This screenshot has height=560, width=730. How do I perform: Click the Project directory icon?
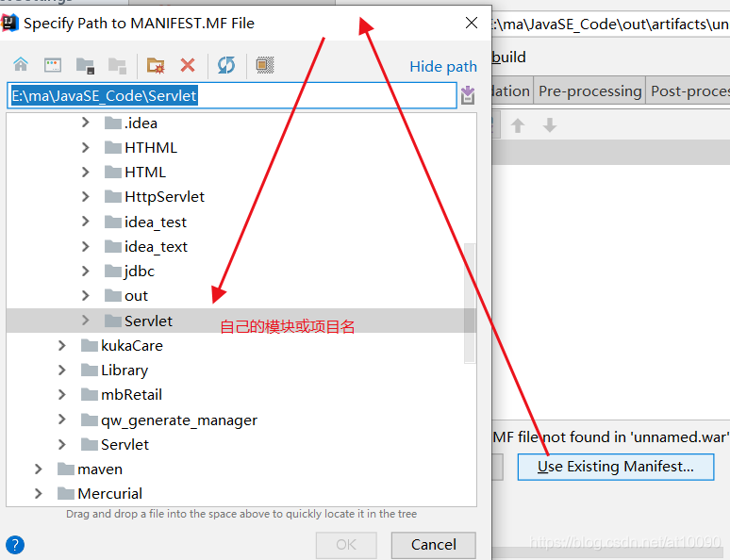[x=85, y=65]
